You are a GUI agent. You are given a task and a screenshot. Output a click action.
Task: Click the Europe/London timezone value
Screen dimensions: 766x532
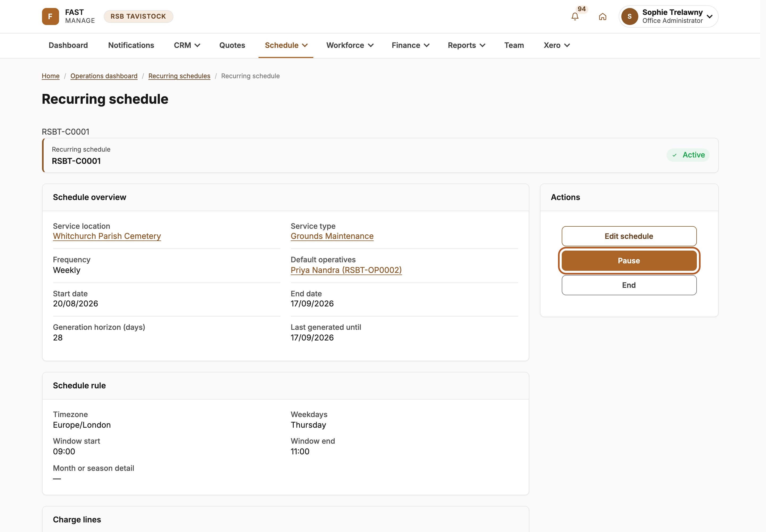point(82,425)
